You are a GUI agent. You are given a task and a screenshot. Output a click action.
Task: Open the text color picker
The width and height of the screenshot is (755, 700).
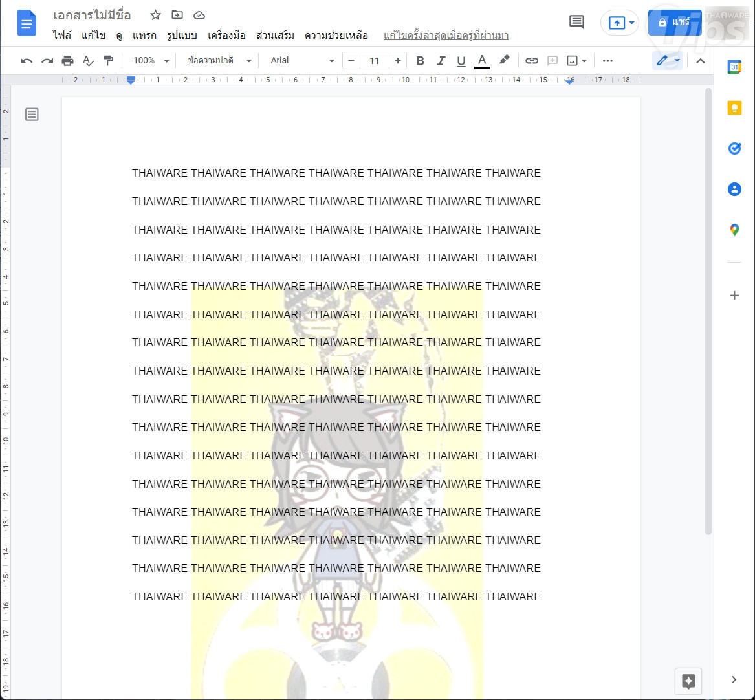(x=482, y=61)
